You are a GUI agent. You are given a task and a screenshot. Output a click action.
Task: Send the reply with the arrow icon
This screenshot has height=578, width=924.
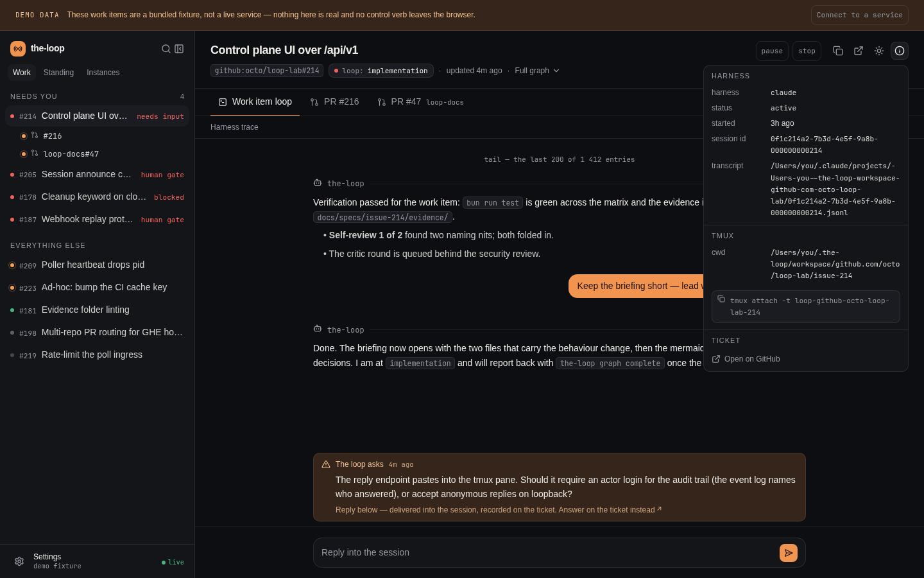tap(789, 553)
